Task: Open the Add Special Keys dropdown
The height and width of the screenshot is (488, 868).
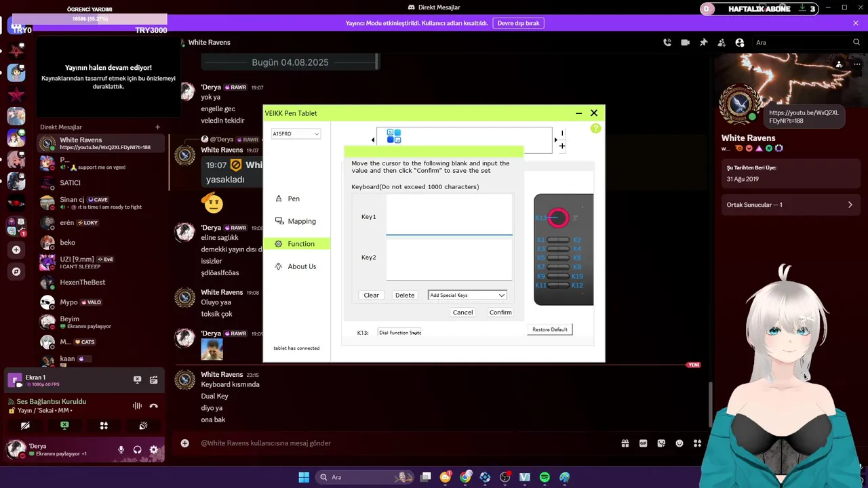Action: (467, 296)
